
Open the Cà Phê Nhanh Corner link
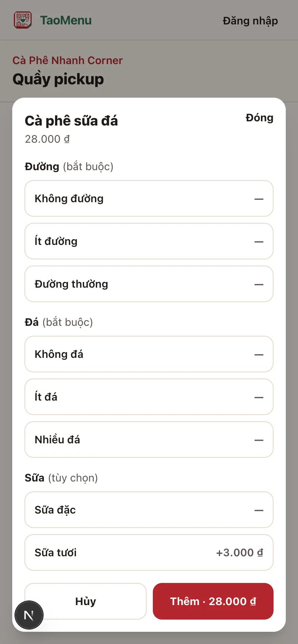pyautogui.click(x=68, y=60)
